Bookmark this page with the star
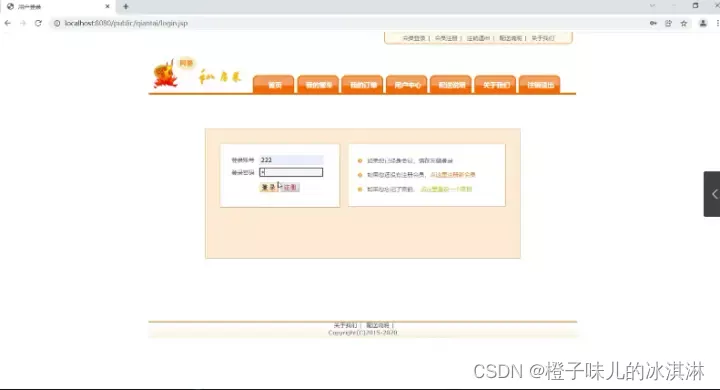The width and height of the screenshot is (720, 390). coord(684,23)
